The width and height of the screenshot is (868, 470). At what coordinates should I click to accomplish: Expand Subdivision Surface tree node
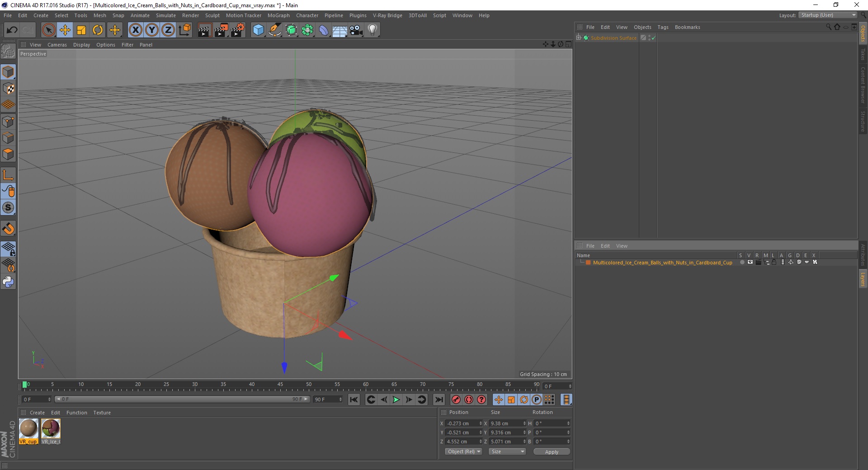coord(579,38)
